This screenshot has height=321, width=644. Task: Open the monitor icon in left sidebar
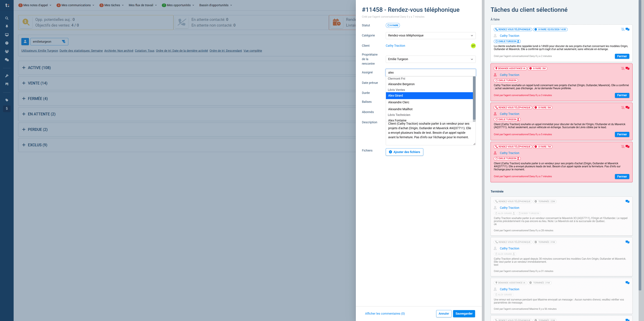coord(7,35)
